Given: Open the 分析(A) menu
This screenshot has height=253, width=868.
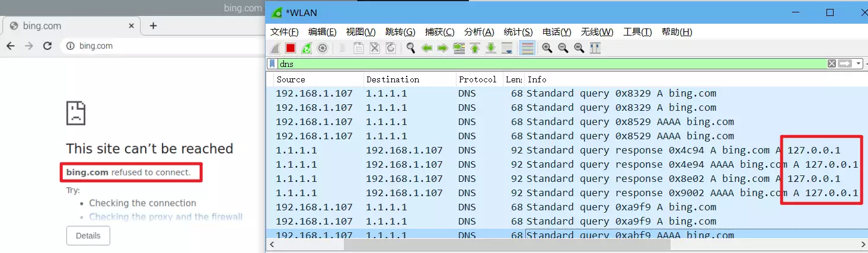Looking at the screenshot, I should click(x=479, y=32).
